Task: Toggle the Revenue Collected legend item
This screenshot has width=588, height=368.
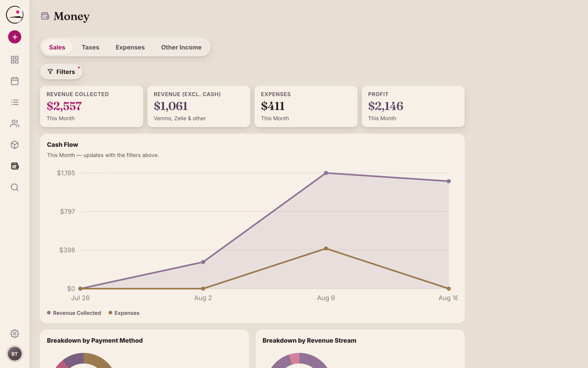Action: (x=74, y=313)
